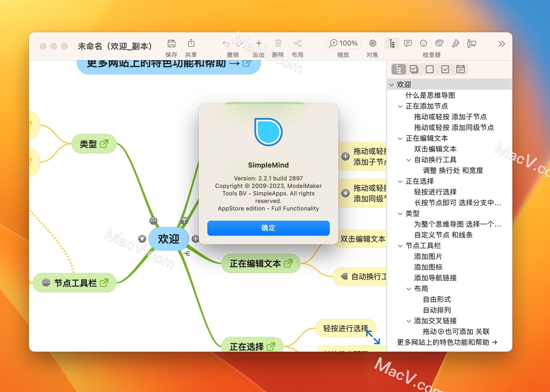Select 调整 换行处 和宽度 outline row
The image size is (550, 392).
pyautogui.click(x=453, y=171)
